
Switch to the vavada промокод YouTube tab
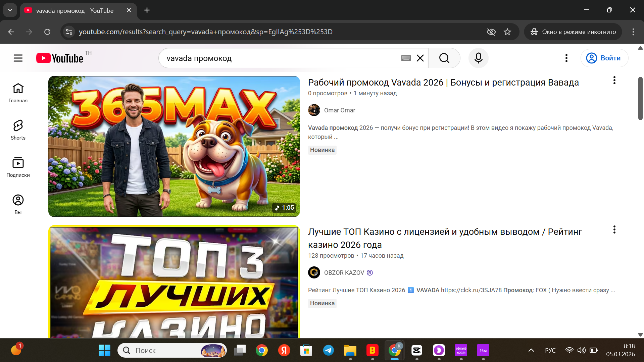pos(75,10)
